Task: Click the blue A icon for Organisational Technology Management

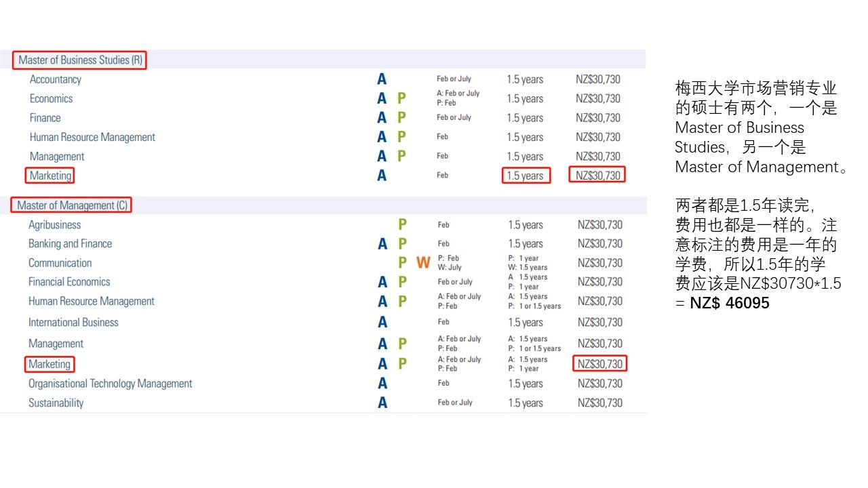Action: (382, 384)
